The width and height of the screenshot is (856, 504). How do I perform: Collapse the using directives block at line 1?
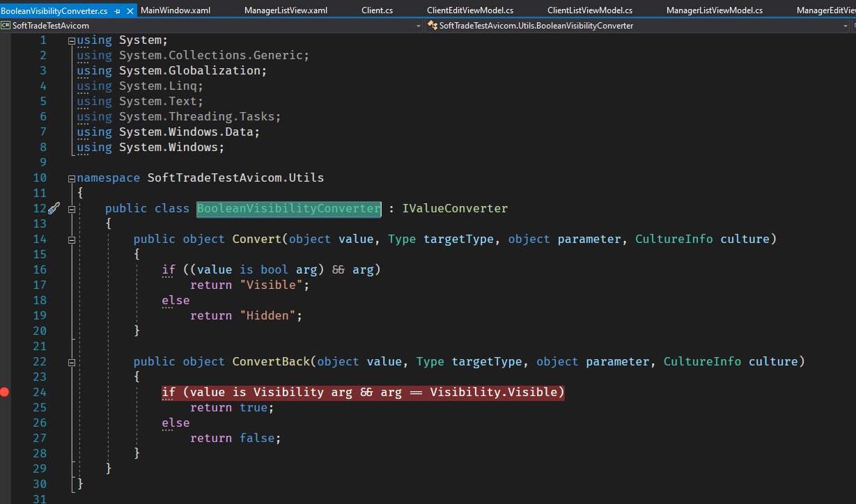[72, 40]
